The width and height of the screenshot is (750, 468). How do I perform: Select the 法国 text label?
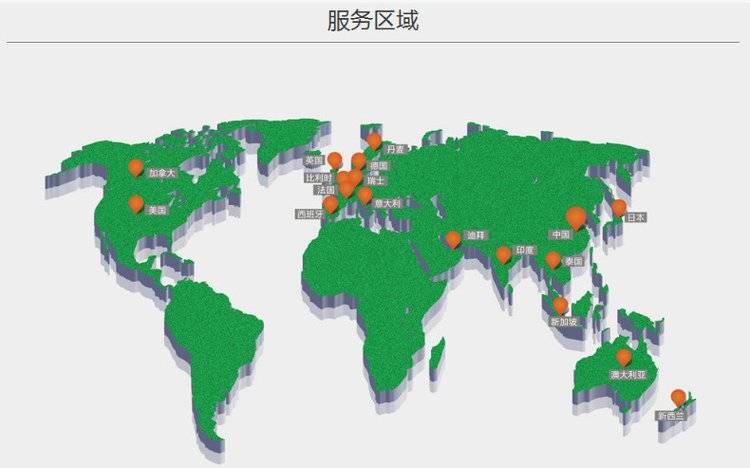325,190
